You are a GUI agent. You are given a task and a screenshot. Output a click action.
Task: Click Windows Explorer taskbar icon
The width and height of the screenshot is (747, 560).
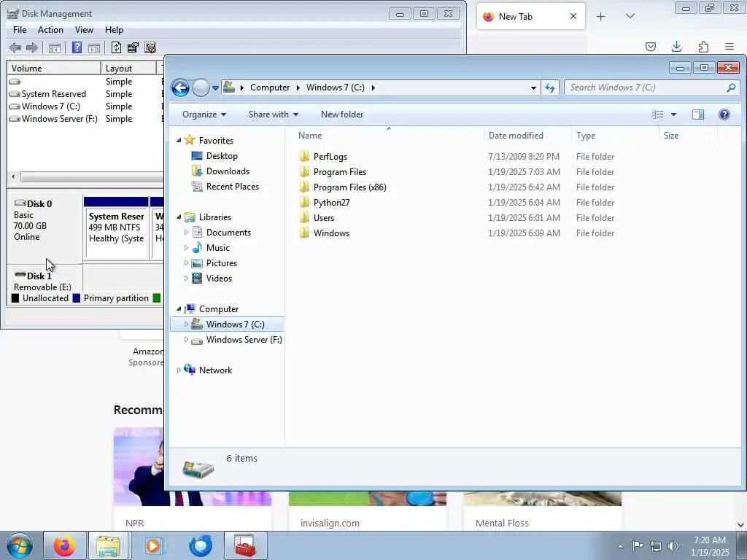tap(108, 545)
